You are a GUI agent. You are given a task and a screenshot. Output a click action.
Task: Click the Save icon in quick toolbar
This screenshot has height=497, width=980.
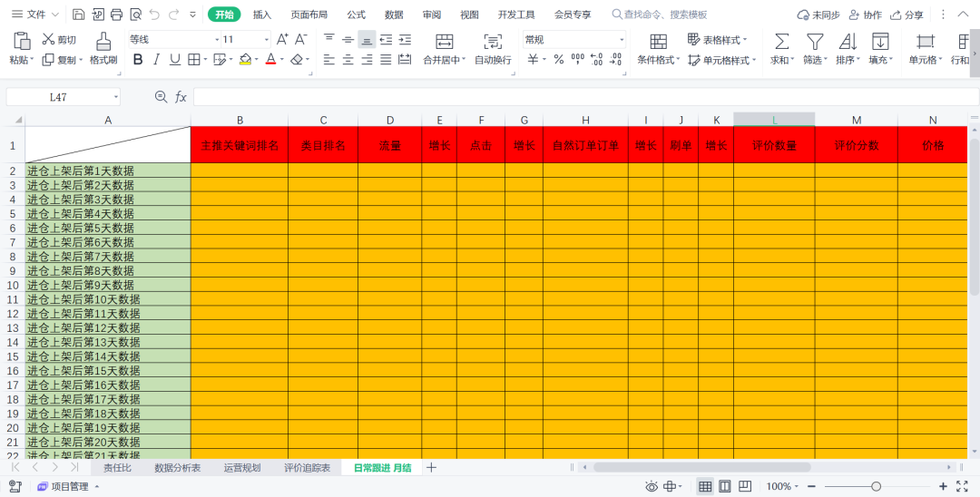point(79,15)
